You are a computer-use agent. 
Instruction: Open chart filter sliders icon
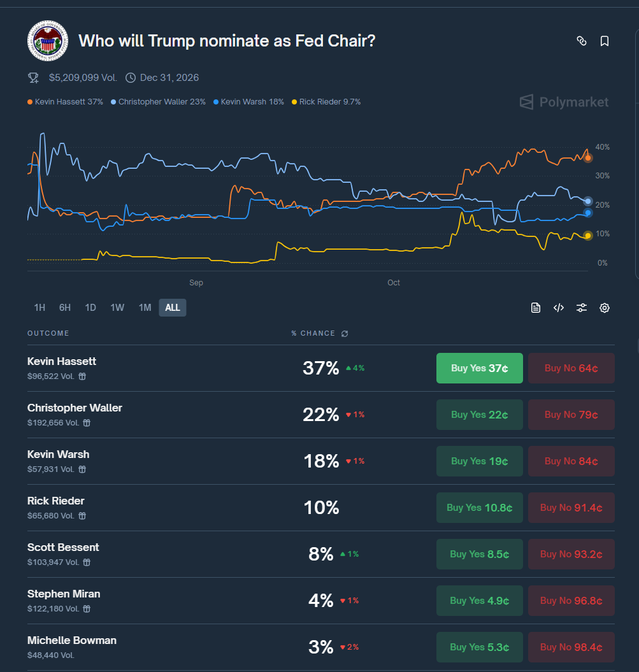[582, 308]
